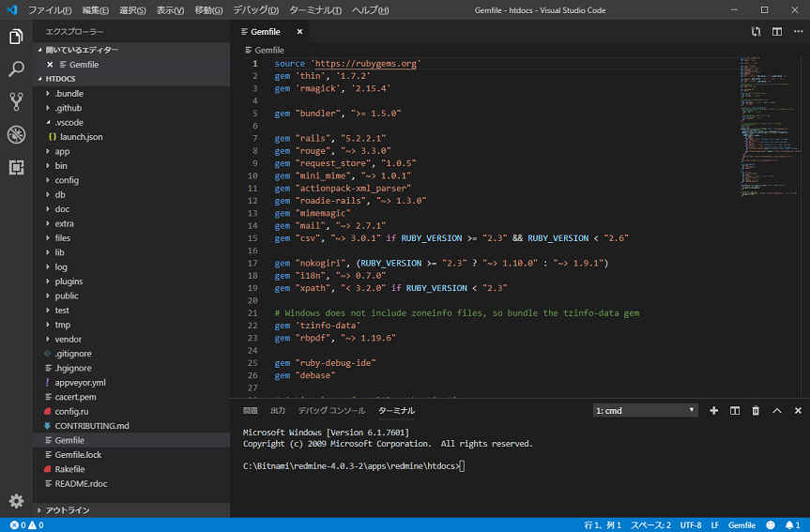The image size is (810, 532).
Task: Open the デバッグ(D) menu
Action: (255, 10)
